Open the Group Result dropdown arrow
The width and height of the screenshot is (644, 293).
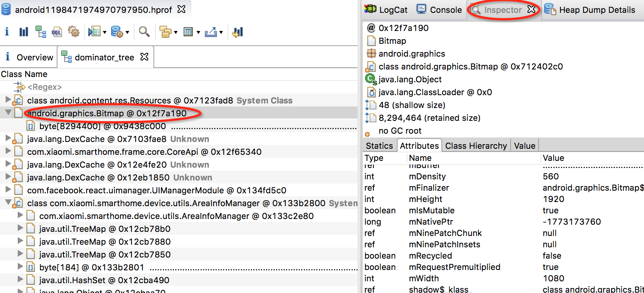(x=175, y=32)
